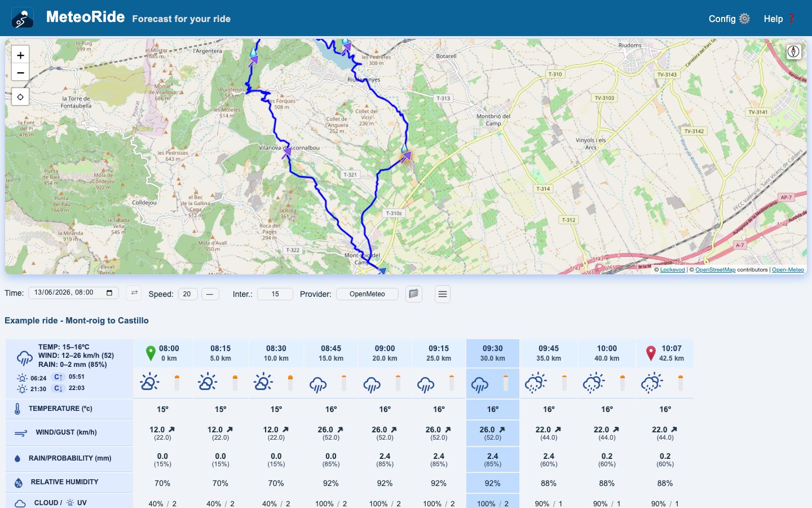The width and height of the screenshot is (812, 508).
Task: Open the calendar picker in Time field
Action: click(109, 292)
